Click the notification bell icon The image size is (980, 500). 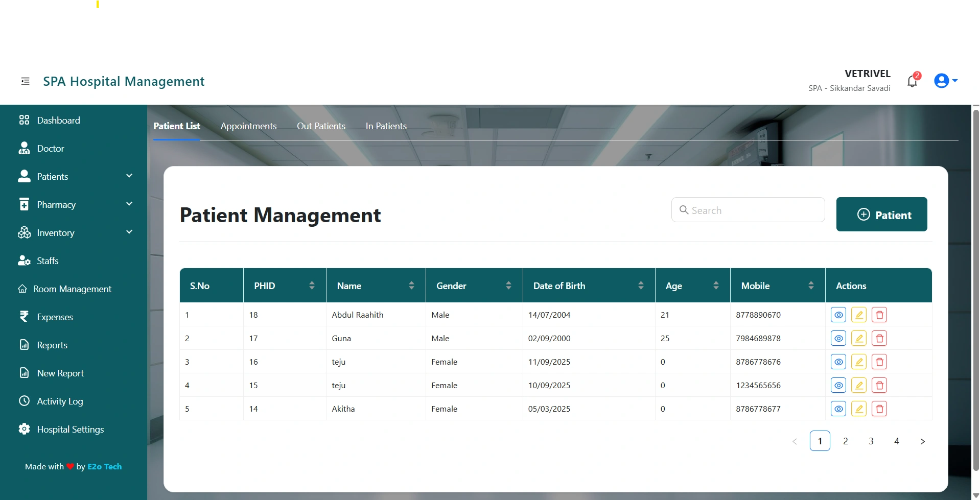[x=912, y=81]
